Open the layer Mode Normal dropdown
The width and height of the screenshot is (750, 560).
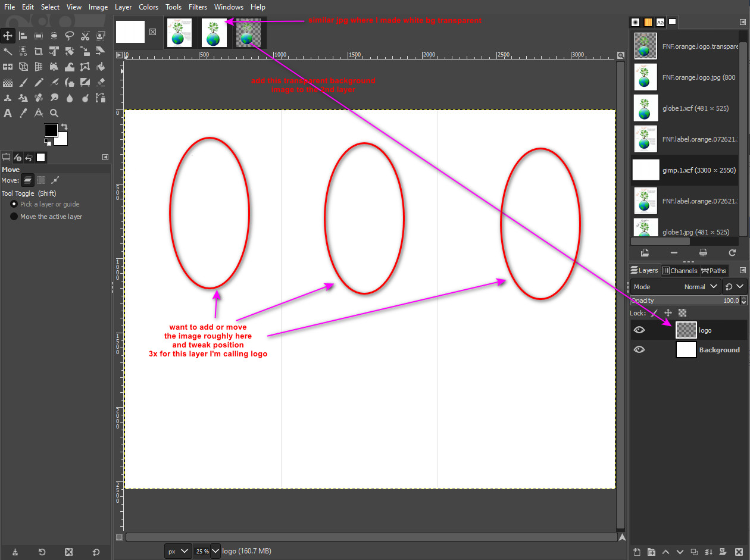pos(702,287)
